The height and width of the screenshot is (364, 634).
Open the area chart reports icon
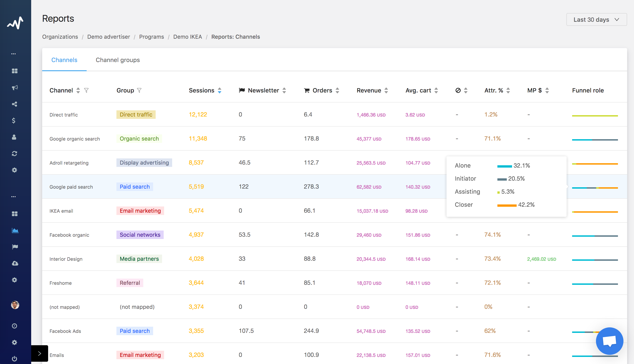point(15,230)
